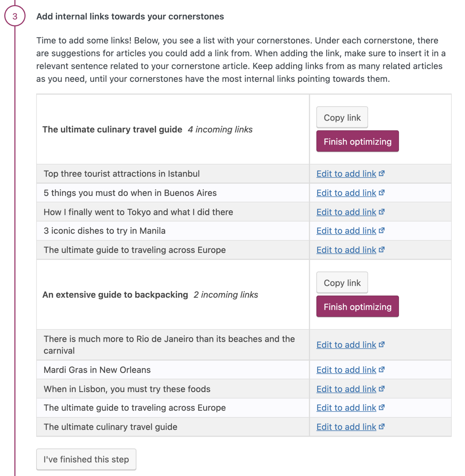Edit to add link for the Europe travel guide
This screenshot has width=465, height=476.
(x=346, y=250)
